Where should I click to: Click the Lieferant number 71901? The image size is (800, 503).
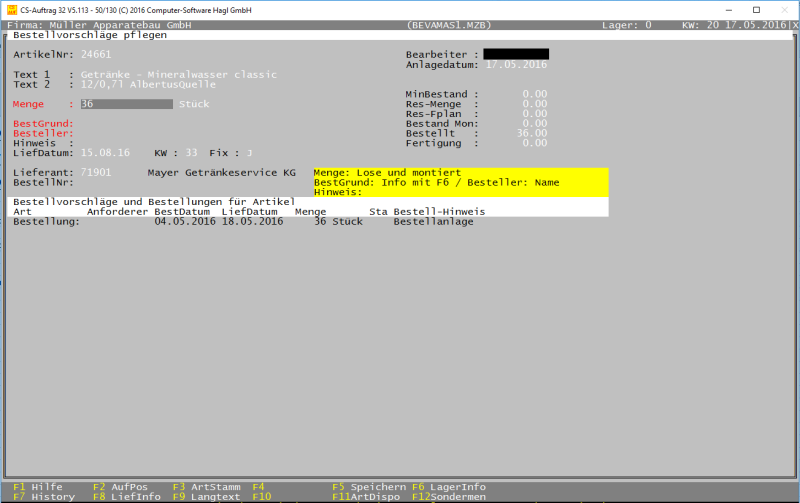click(96, 173)
